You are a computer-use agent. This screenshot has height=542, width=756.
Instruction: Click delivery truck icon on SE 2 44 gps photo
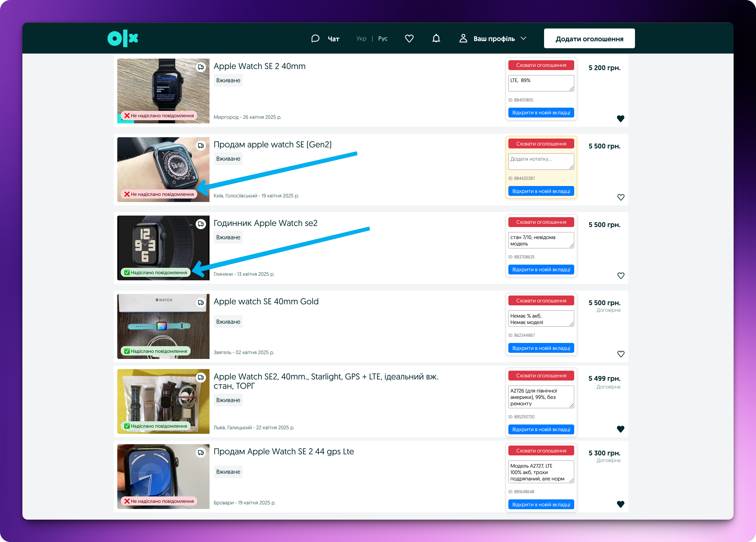coord(201,452)
